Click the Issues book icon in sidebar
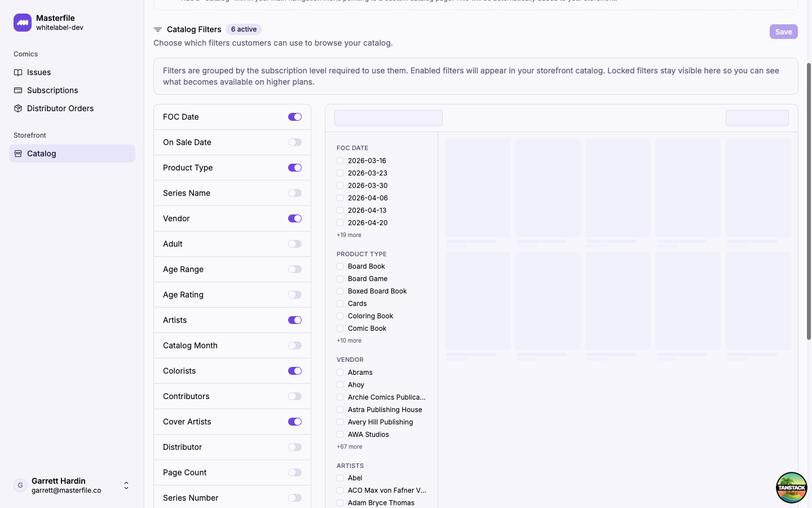Screen dimensions: 812x508 pos(18,72)
